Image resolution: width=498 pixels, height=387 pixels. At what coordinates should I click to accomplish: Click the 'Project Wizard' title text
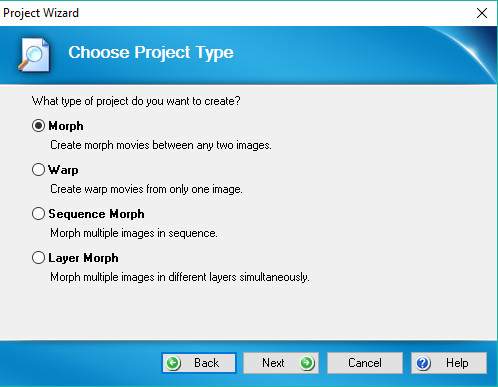(41, 13)
